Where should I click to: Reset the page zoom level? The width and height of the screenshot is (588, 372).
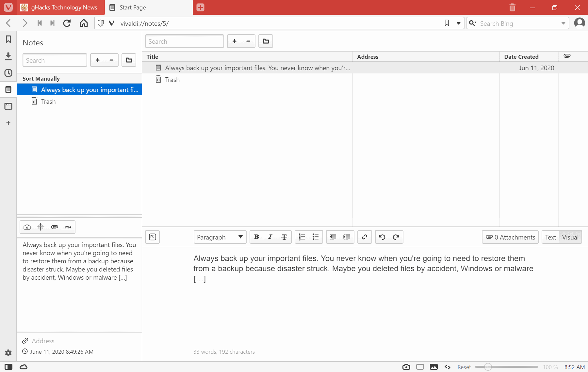[x=464, y=367]
